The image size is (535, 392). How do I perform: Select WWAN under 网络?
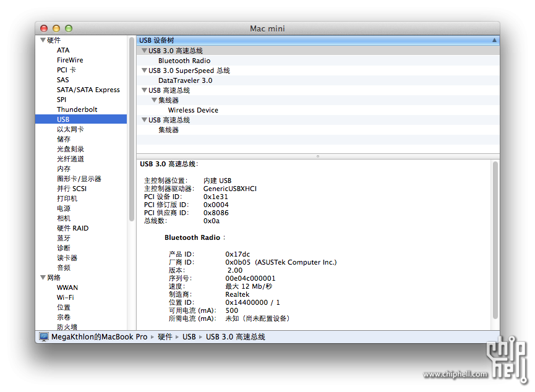click(67, 288)
